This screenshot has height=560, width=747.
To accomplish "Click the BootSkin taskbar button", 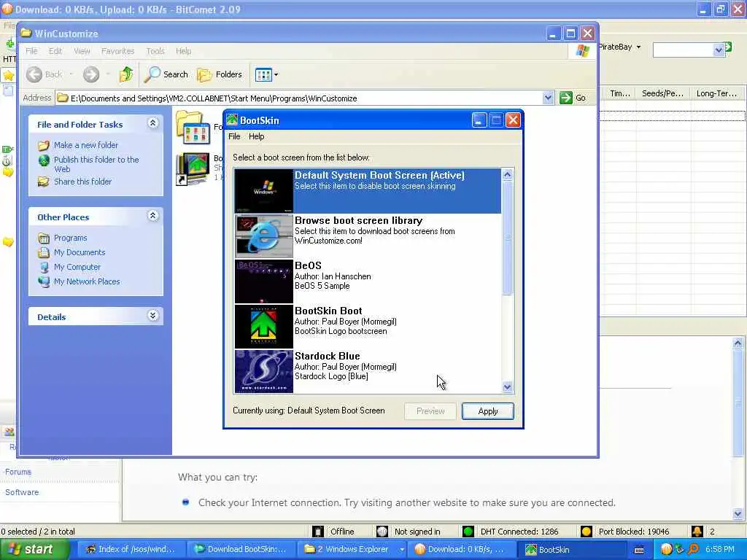I will 573,550.
